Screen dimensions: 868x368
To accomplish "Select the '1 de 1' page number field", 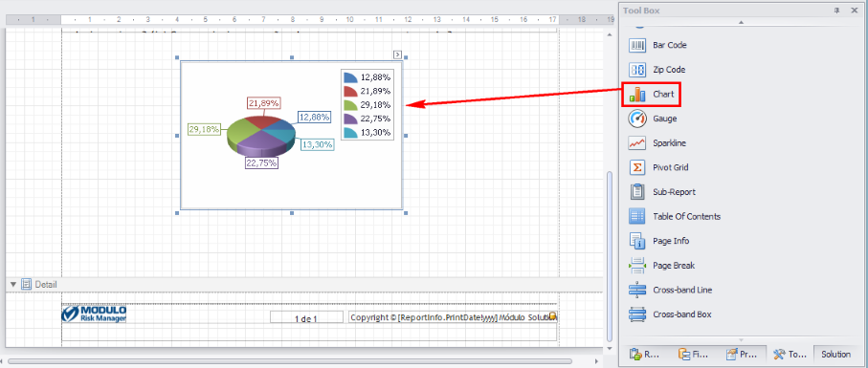I will coord(306,317).
